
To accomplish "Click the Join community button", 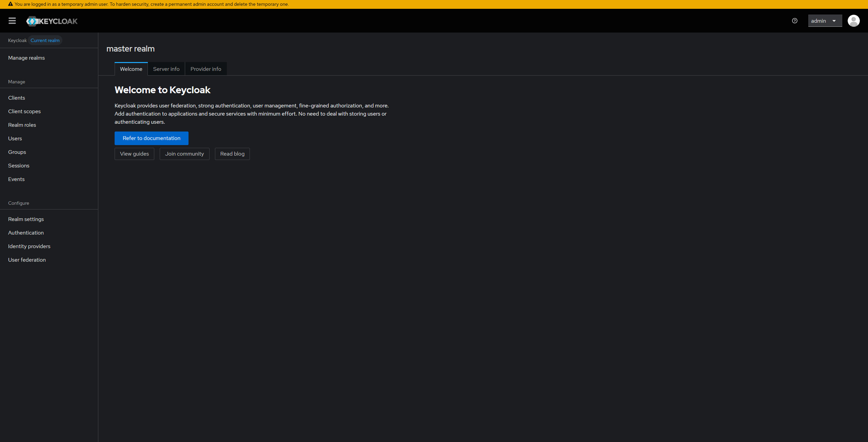I will click(x=184, y=154).
